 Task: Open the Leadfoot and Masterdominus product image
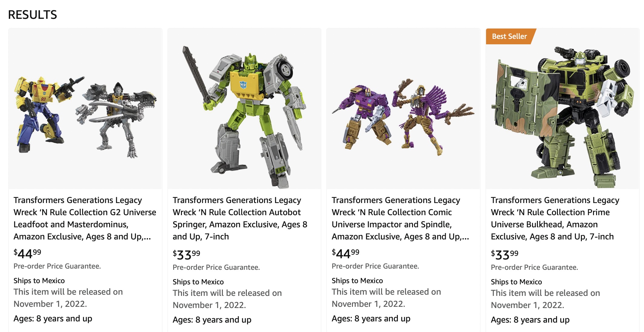85,115
